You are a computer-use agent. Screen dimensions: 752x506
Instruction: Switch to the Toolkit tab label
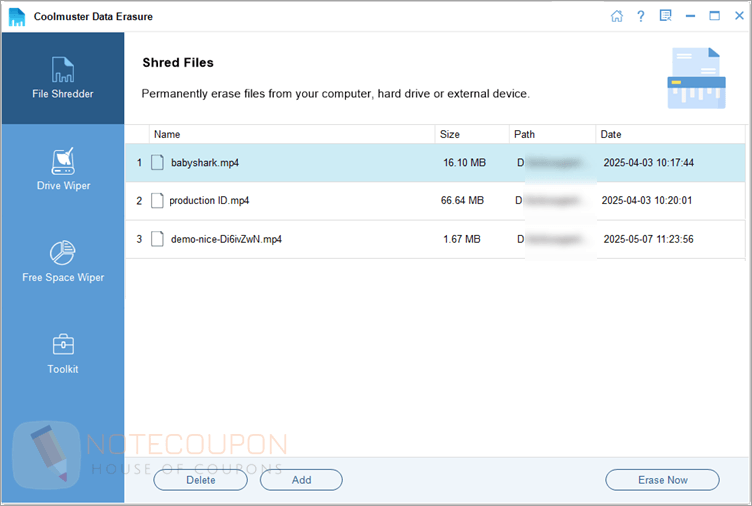[x=63, y=369]
